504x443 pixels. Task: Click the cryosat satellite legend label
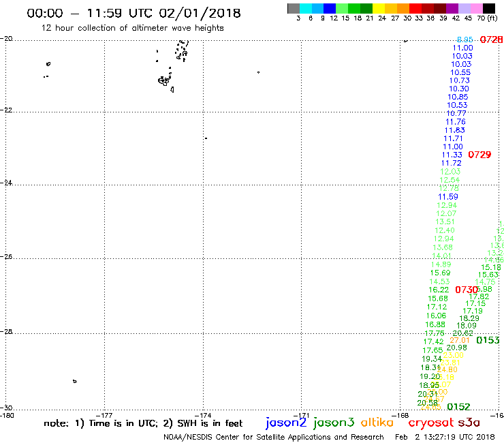pos(431,423)
